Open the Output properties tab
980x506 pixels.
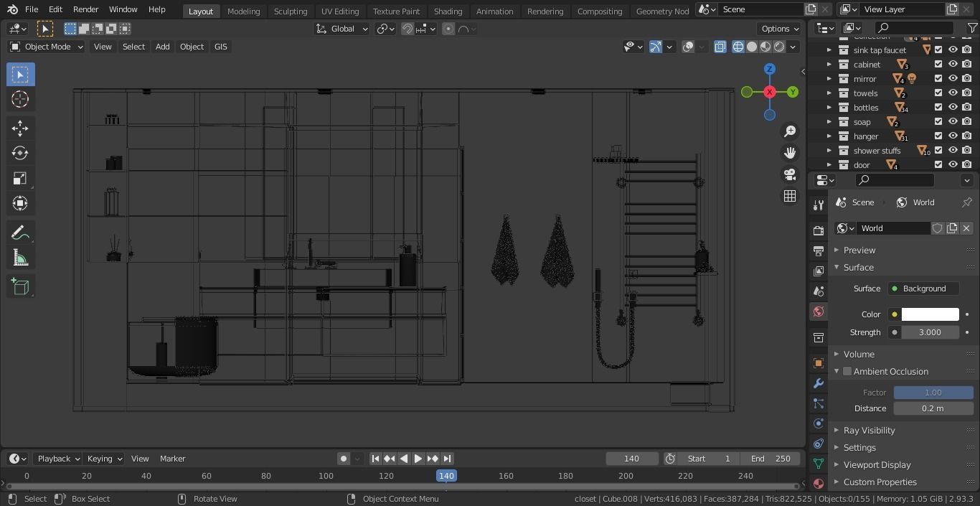click(x=818, y=251)
